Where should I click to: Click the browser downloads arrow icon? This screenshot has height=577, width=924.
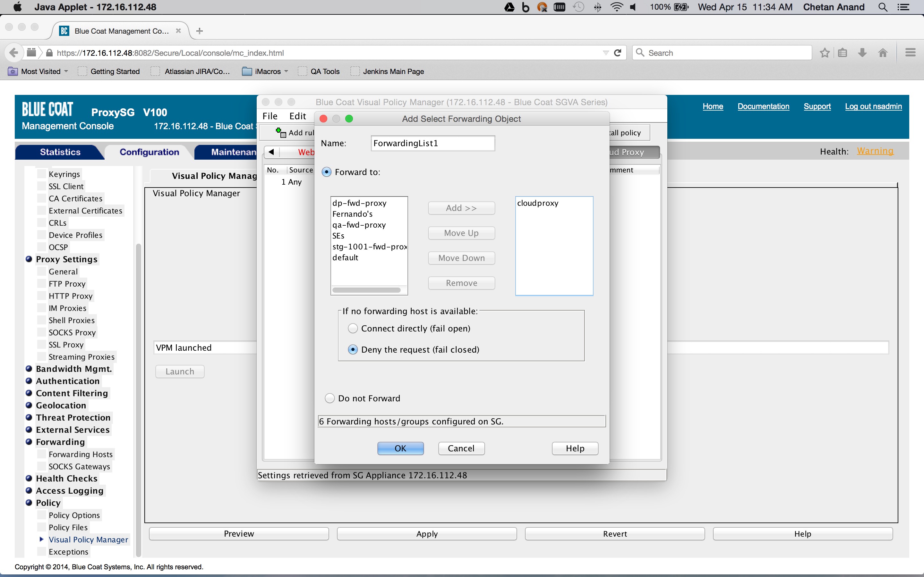click(x=862, y=53)
